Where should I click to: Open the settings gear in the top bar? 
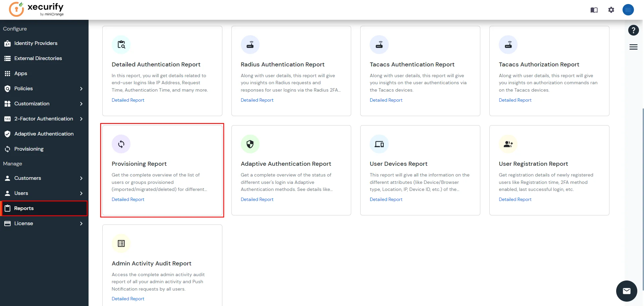(x=611, y=10)
